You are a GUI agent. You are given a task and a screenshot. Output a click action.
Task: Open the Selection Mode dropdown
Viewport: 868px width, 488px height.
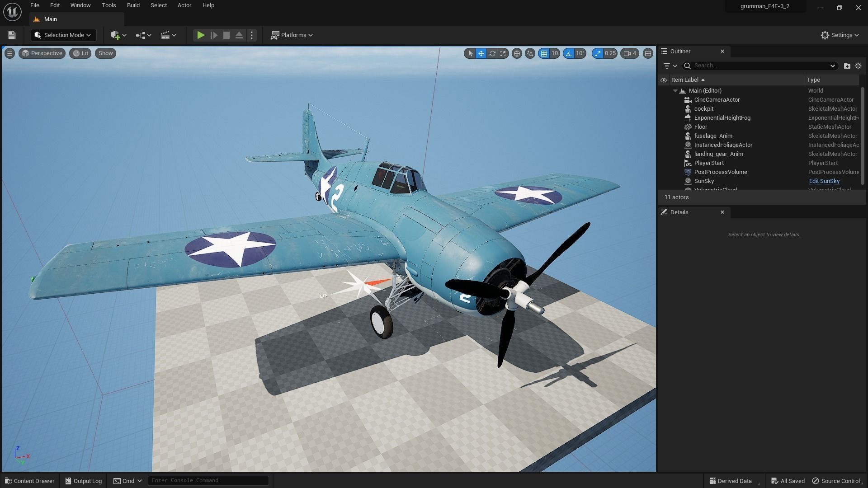[x=63, y=35]
